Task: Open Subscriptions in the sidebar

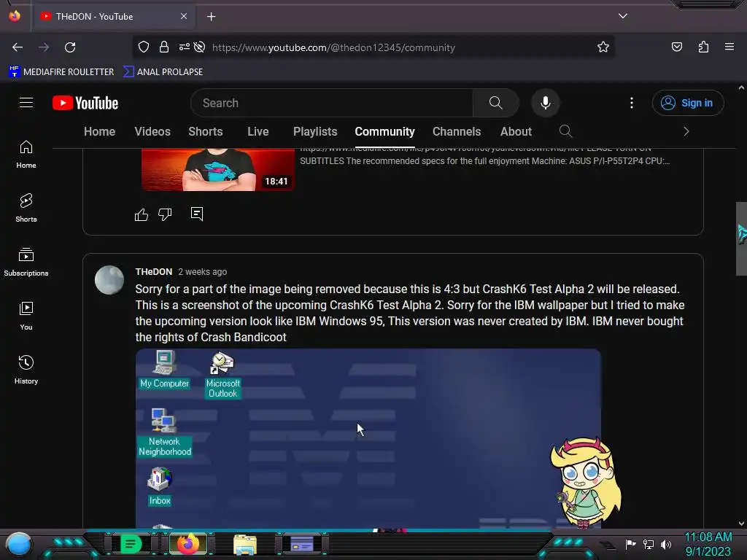Action: [26, 262]
